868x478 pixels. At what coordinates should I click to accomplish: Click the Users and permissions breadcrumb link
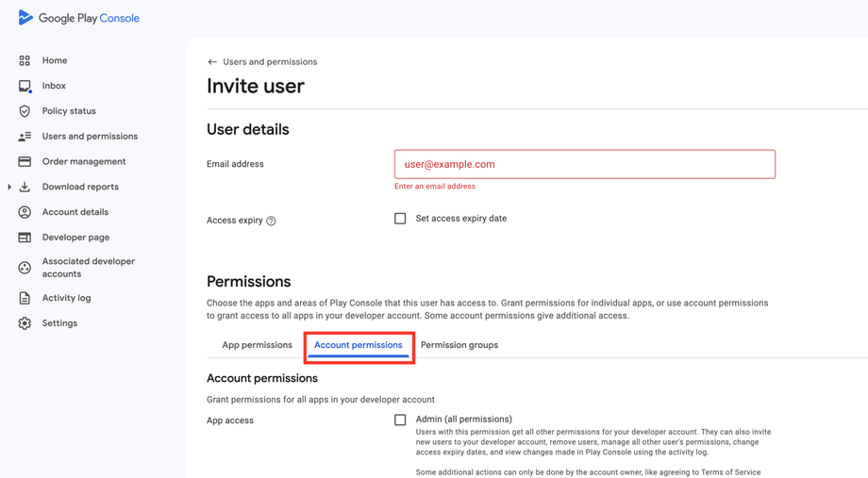(270, 62)
